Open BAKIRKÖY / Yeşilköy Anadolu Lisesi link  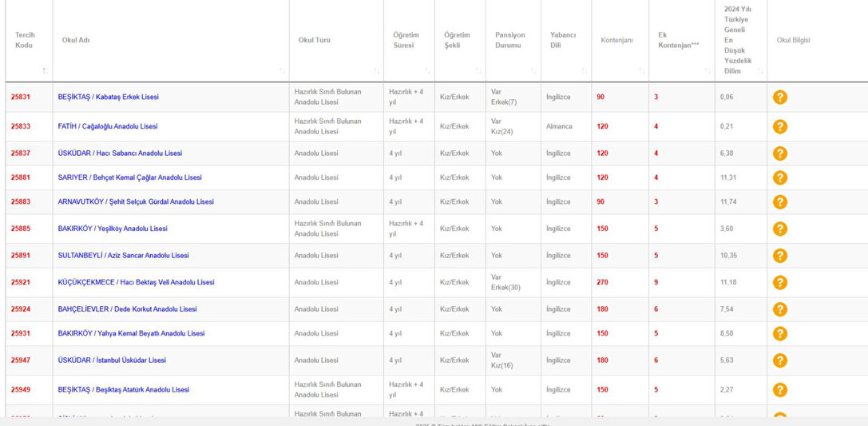pos(113,229)
